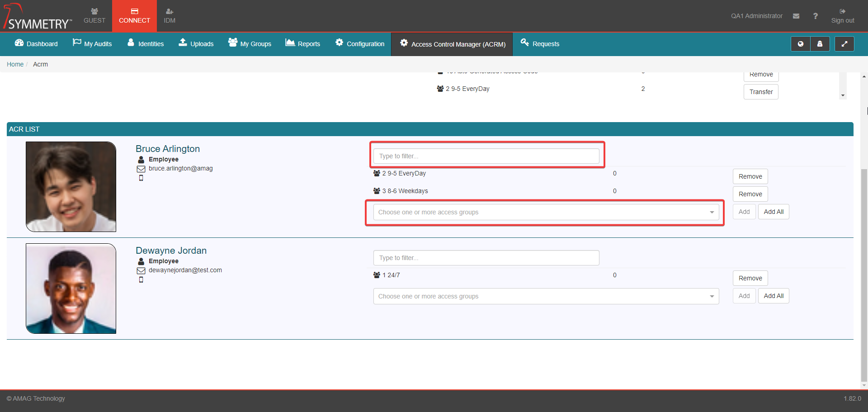Go to the Reports menu

(x=302, y=44)
